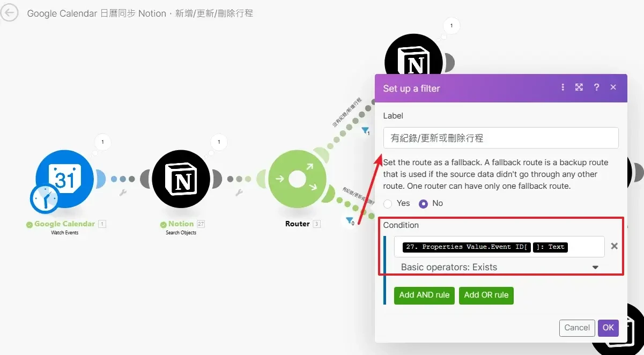Viewport: 644px width, 355px height.
Task: Open the filter icon on lower router route
Action: 350,220
